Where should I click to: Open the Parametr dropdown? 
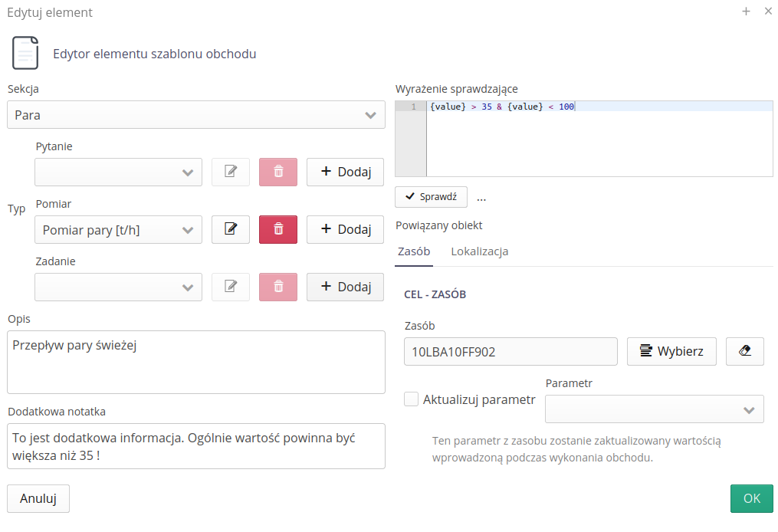click(654, 409)
